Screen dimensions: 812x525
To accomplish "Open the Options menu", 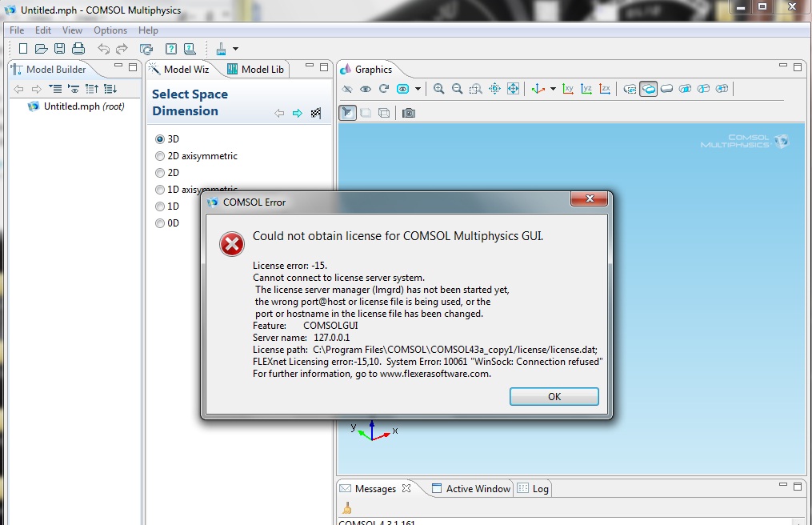I will point(110,30).
